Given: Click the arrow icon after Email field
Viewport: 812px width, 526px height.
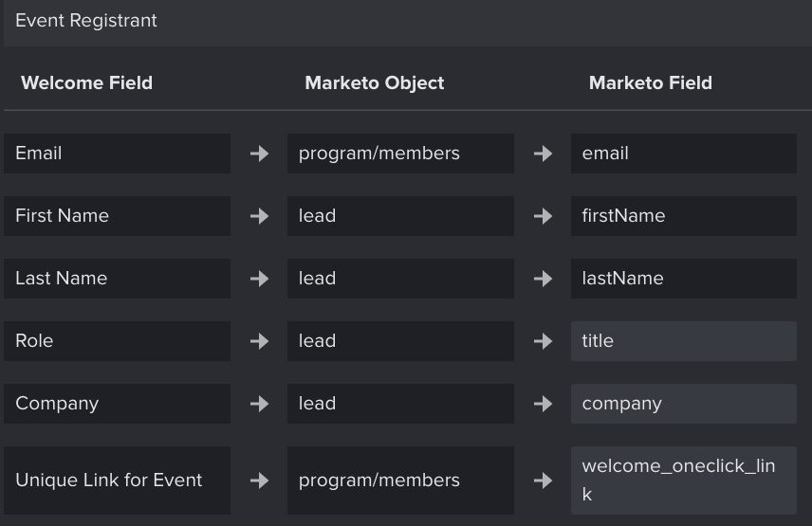Looking at the screenshot, I should point(259,154).
